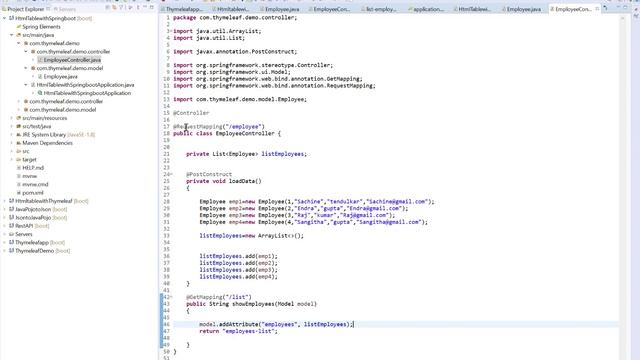The image size is (640, 360).
Task: Select the JsontoJavaPojo project
Action: pos(33,218)
